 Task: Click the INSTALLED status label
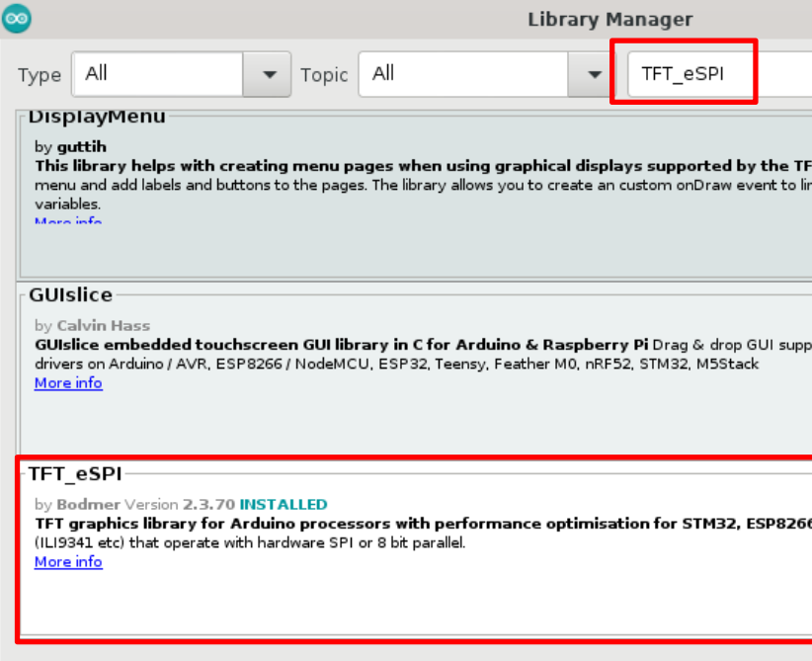[284, 504]
